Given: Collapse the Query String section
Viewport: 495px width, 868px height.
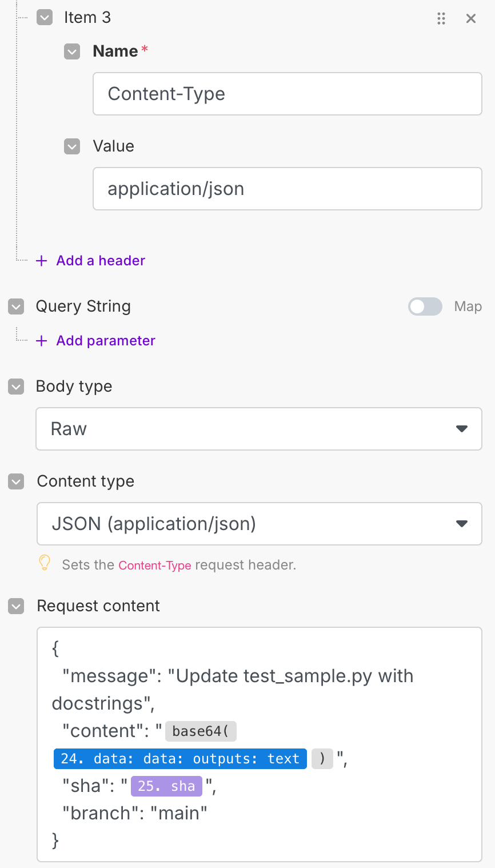Looking at the screenshot, I should tap(16, 306).
